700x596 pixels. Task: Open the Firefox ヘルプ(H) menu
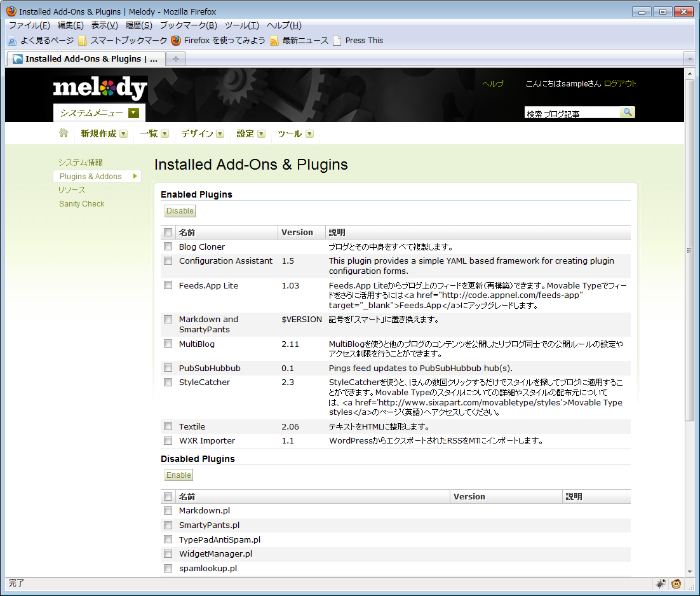click(284, 25)
